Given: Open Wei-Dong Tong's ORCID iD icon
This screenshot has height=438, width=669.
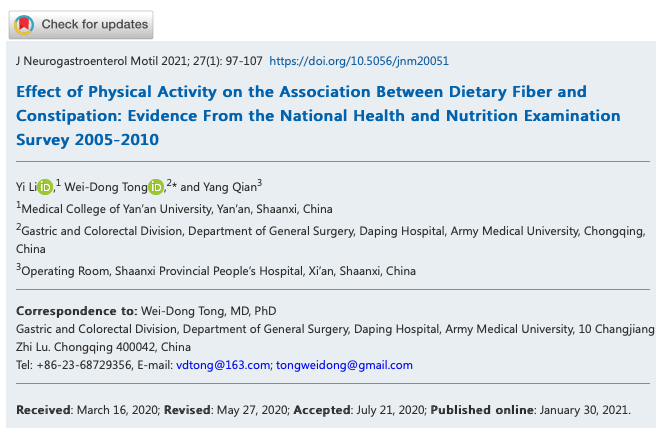Looking at the screenshot, I should pos(156,187).
